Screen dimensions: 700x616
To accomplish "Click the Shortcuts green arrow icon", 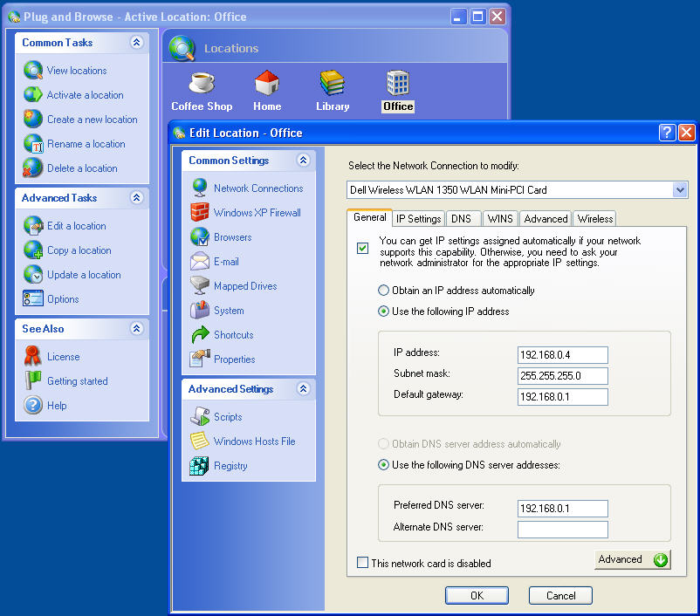I will click(x=200, y=334).
